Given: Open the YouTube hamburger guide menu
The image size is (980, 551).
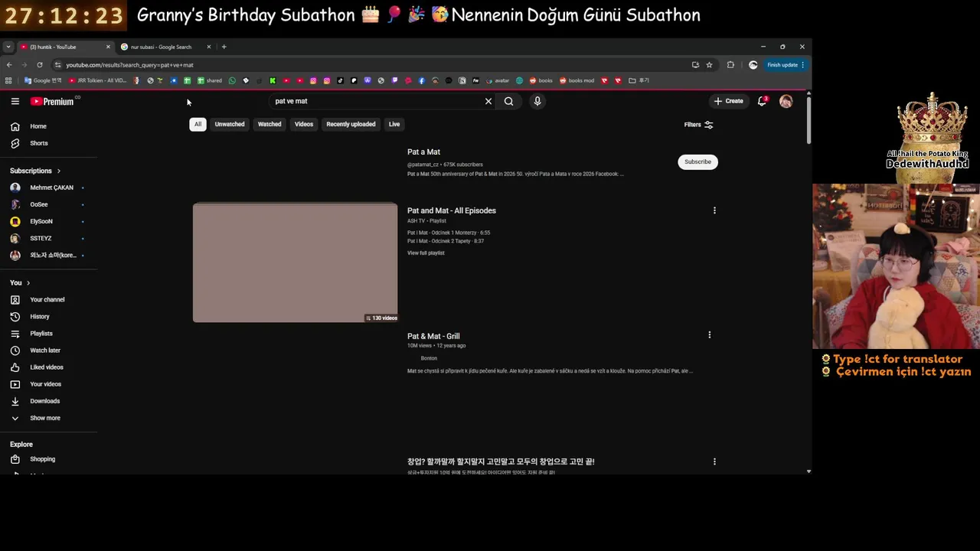Looking at the screenshot, I should click(15, 101).
